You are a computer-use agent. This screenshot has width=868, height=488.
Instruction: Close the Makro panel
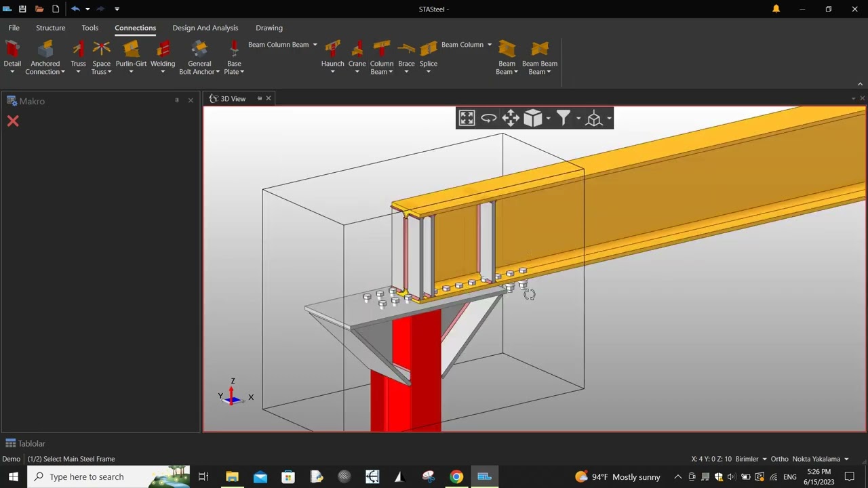(191, 100)
